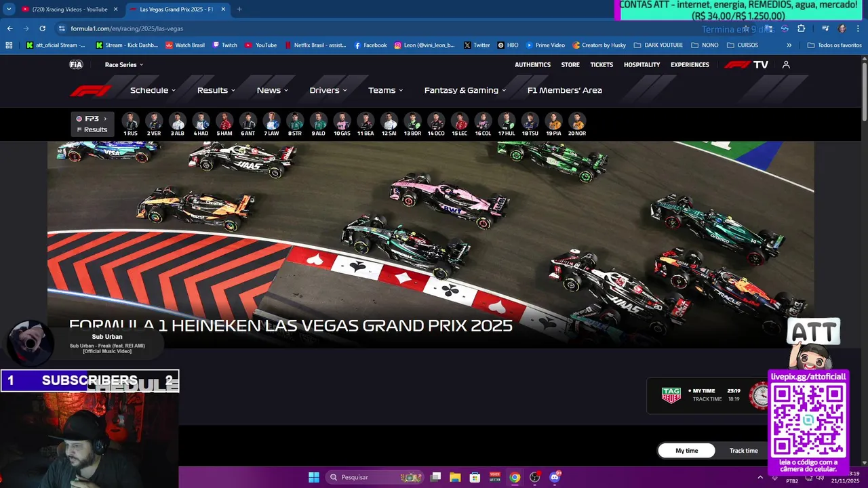
Task: Open the 11 BEA driver avatar
Action: [x=366, y=124]
